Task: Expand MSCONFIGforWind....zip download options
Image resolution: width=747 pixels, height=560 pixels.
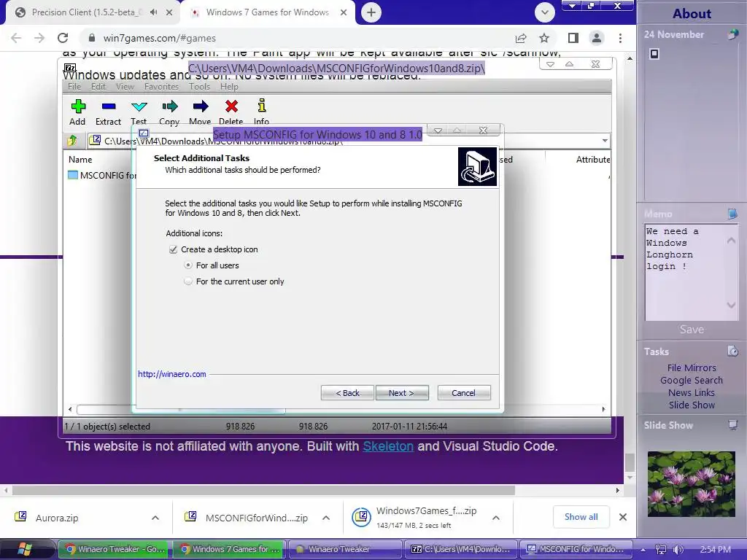Action: (326, 518)
